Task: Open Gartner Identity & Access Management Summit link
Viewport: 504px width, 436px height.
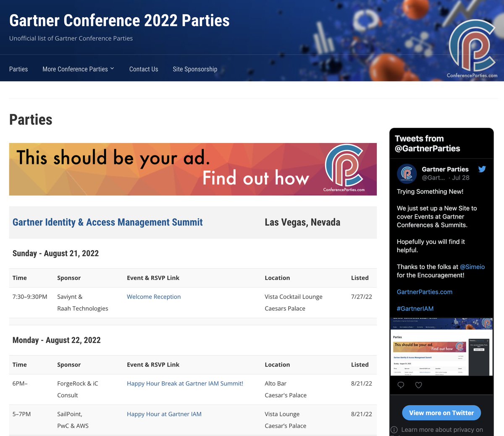Action: point(108,222)
